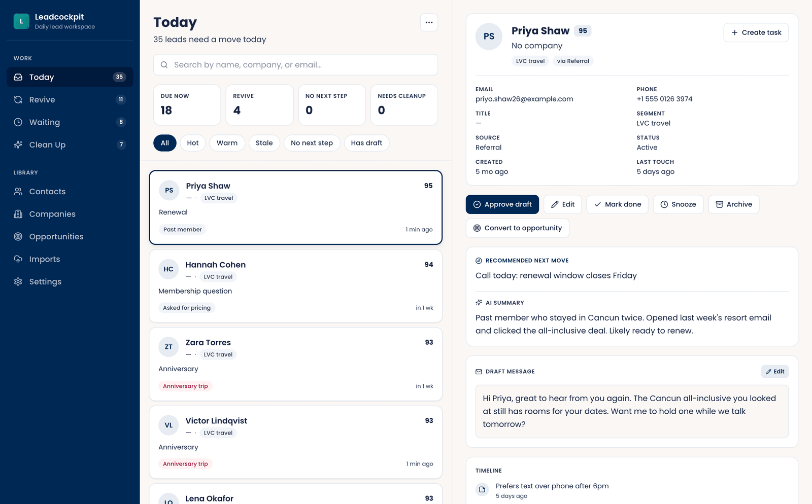The height and width of the screenshot is (504, 812).
Task: Filter leads by Warm
Action: 227,143
